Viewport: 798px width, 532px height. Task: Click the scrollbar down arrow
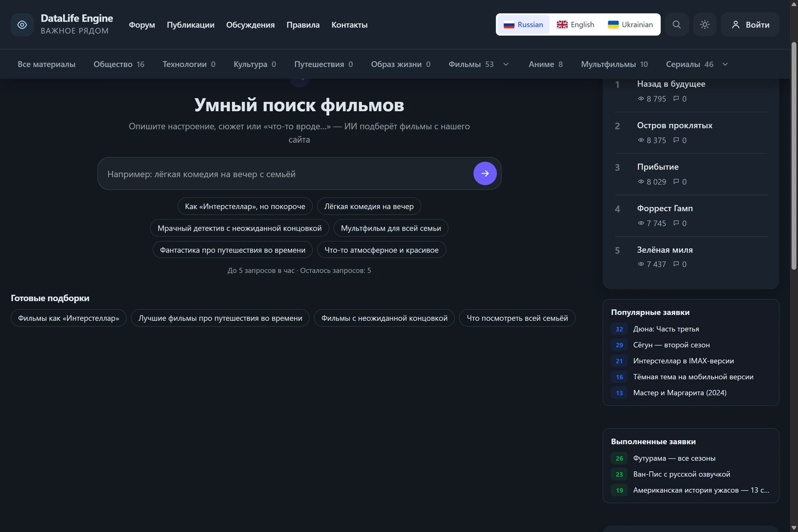[x=794, y=528]
